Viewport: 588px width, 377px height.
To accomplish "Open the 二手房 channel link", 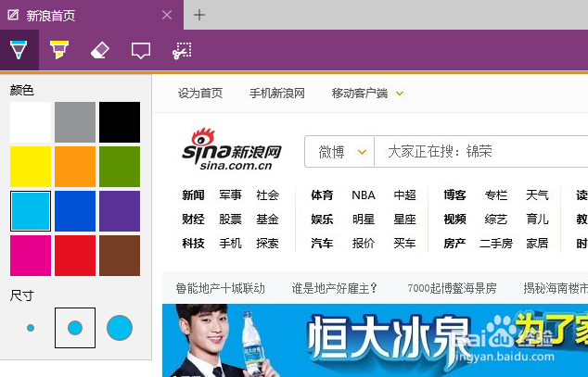I will click(x=496, y=244).
